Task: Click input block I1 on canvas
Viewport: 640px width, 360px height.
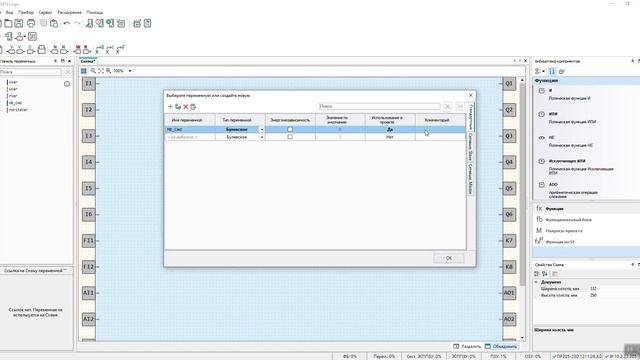Action: point(89,84)
